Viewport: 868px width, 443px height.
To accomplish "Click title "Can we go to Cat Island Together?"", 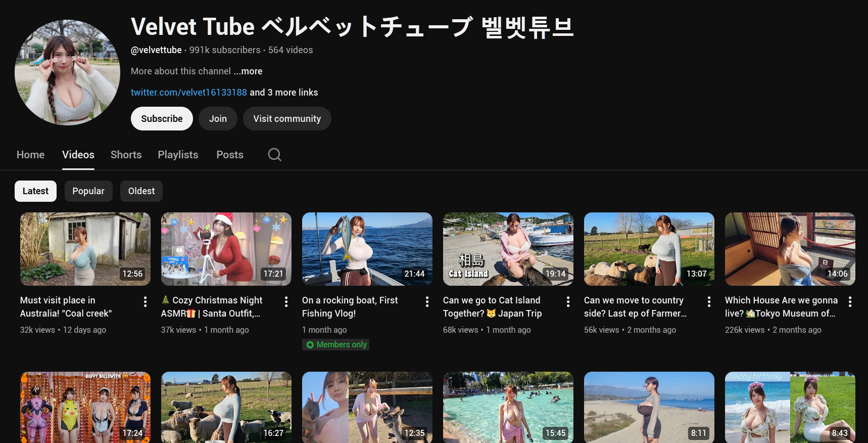I will (493, 307).
